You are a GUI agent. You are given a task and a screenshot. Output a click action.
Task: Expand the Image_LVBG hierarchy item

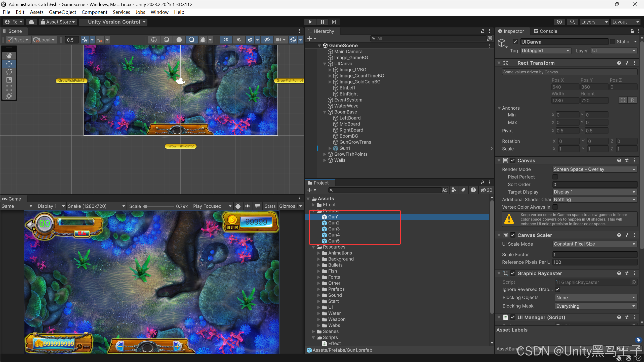click(x=330, y=70)
